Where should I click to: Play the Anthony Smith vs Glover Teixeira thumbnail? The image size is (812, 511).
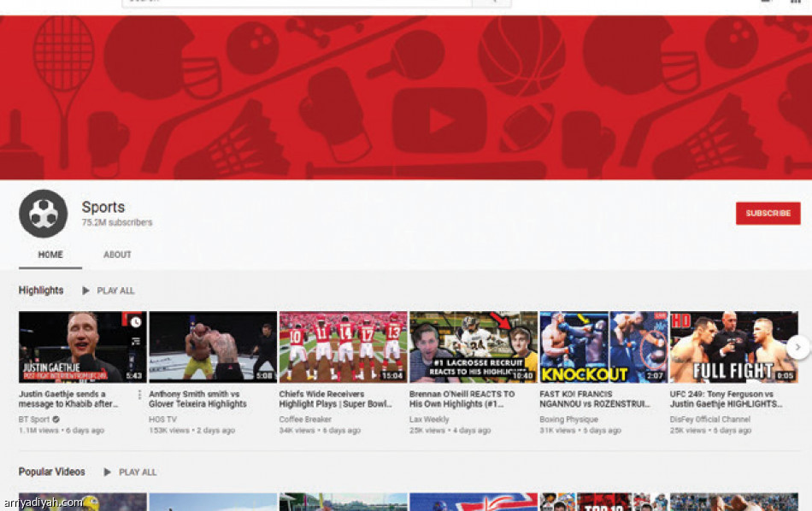[213, 346]
